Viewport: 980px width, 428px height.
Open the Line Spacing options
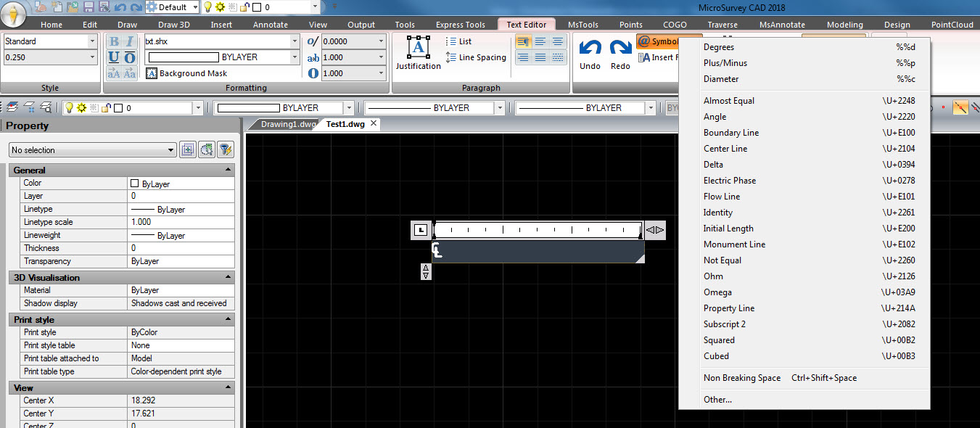click(476, 57)
